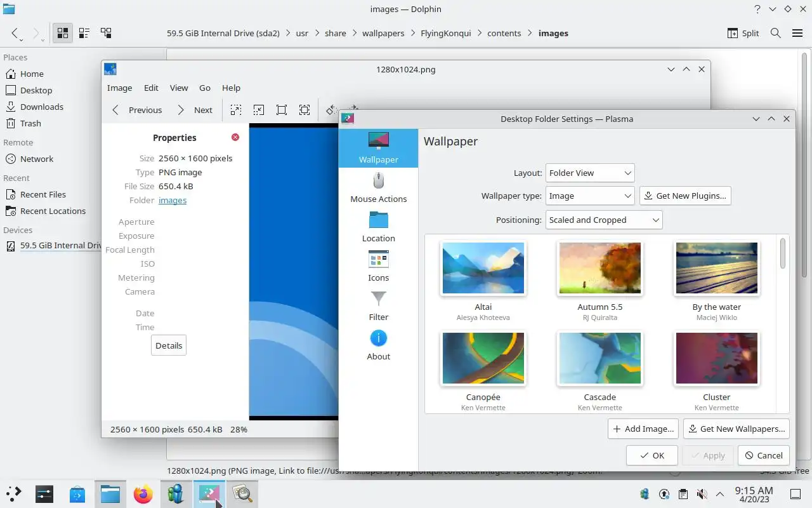The height and width of the screenshot is (508, 812).
Task: Open the View menu in viewer
Action: pos(179,88)
